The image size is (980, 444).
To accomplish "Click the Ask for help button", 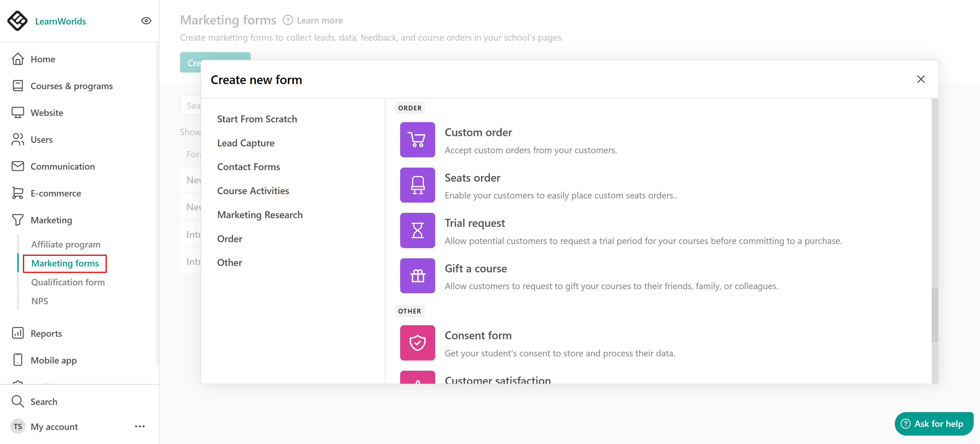I will pyautogui.click(x=934, y=424).
